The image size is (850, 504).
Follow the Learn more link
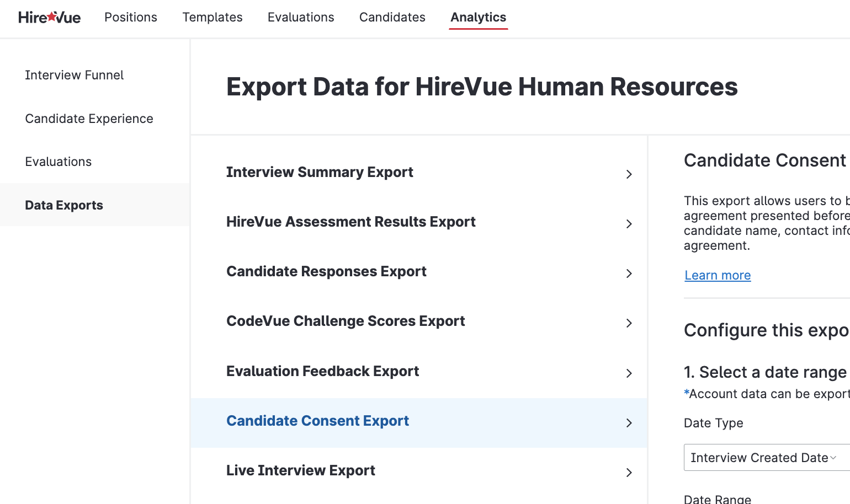718,275
